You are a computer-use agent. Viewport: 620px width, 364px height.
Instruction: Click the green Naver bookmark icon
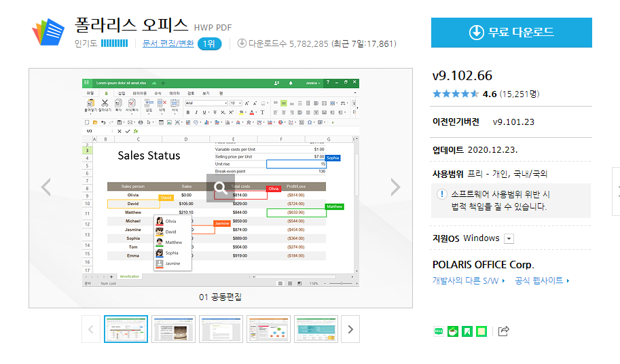pos(467,331)
